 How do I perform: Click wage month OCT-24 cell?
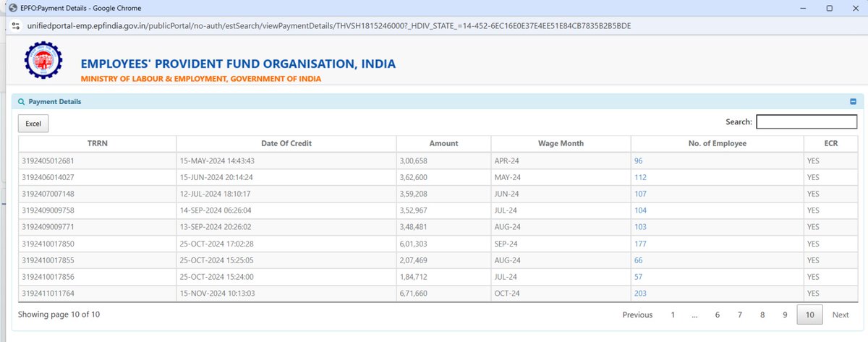click(561, 294)
